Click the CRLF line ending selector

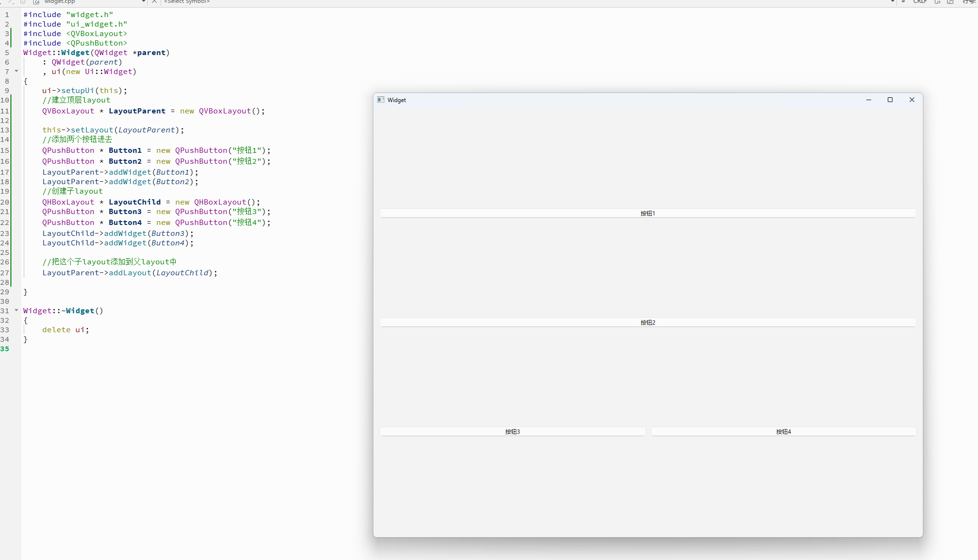pos(920,2)
